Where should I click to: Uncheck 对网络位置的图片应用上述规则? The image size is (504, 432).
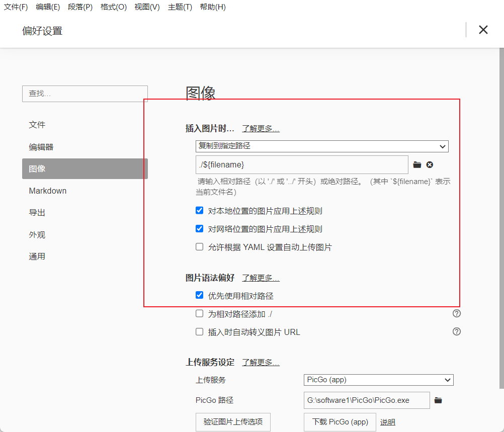coord(199,228)
